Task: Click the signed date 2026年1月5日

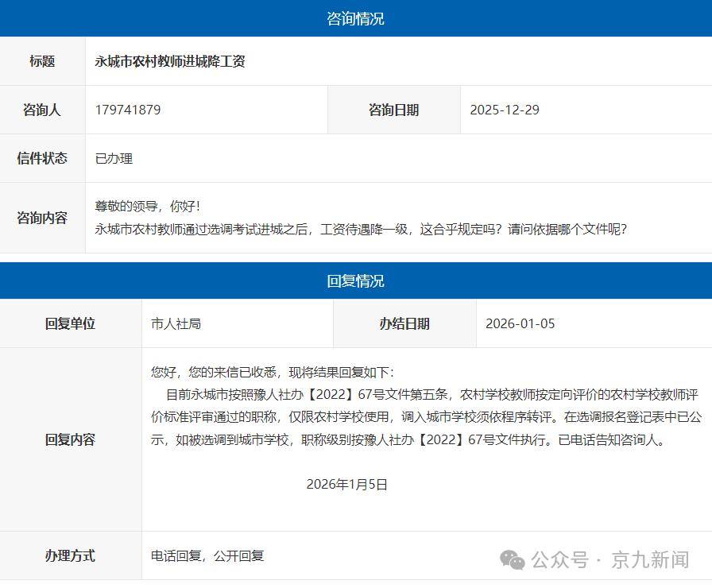Action: tap(346, 484)
